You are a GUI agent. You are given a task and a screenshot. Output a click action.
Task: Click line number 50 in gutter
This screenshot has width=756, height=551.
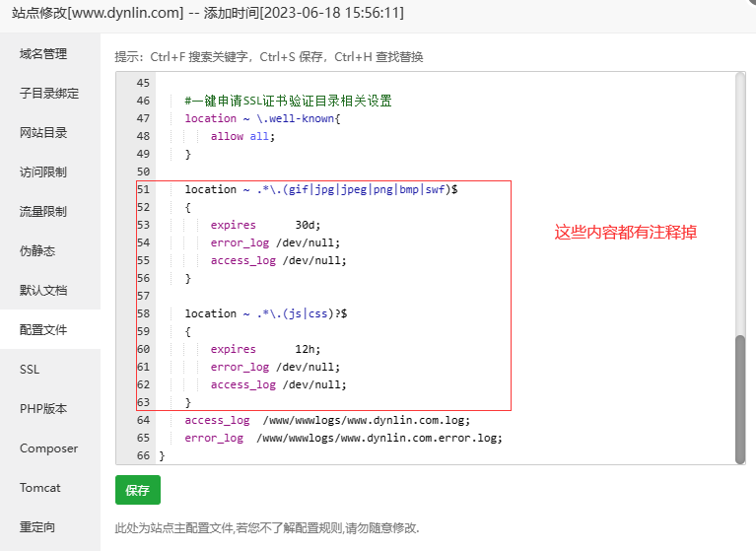[143, 172]
